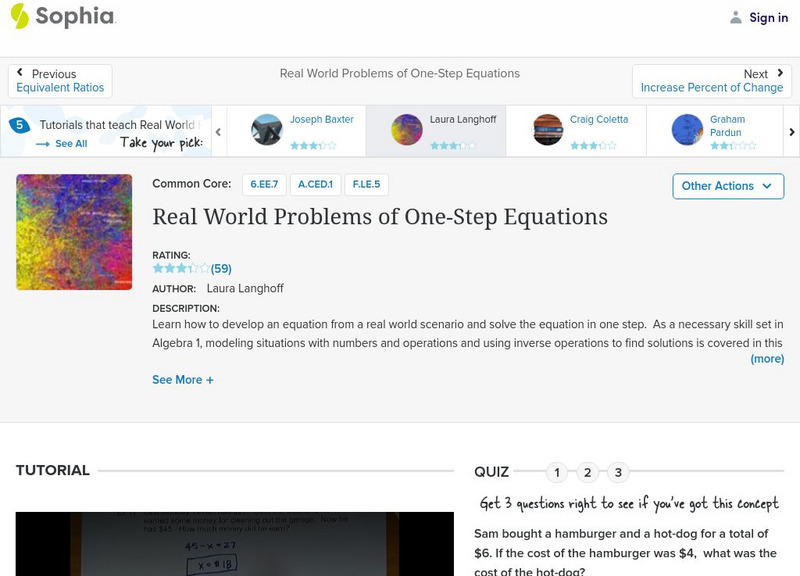Open the Sign in link
Viewport: 800px width, 576px height.
(768, 17)
